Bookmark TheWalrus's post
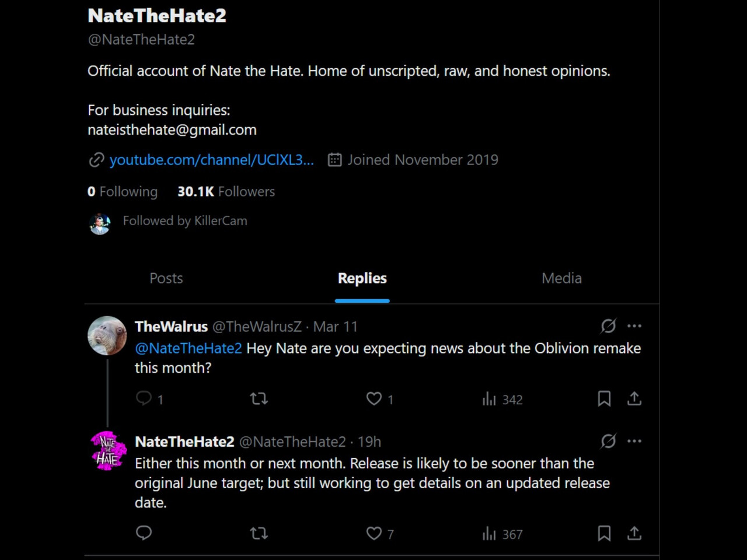Viewport: 747px width, 560px height. tap(604, 398)
